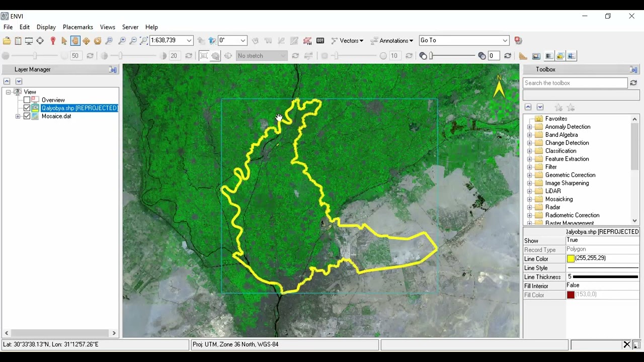Viewport: 644px width, 362px height.
Task: Click the Chip View presentation icon
Action: (x=29, y=41)
